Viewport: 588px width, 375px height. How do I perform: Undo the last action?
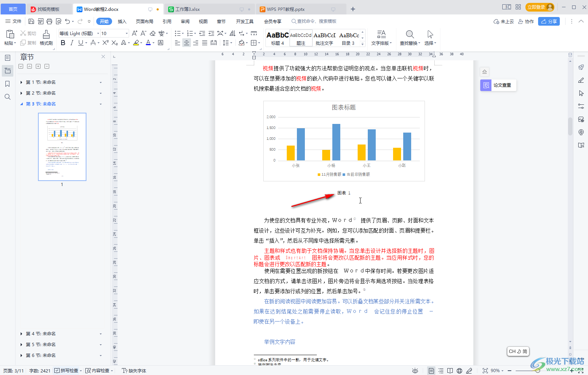point(67,21)
